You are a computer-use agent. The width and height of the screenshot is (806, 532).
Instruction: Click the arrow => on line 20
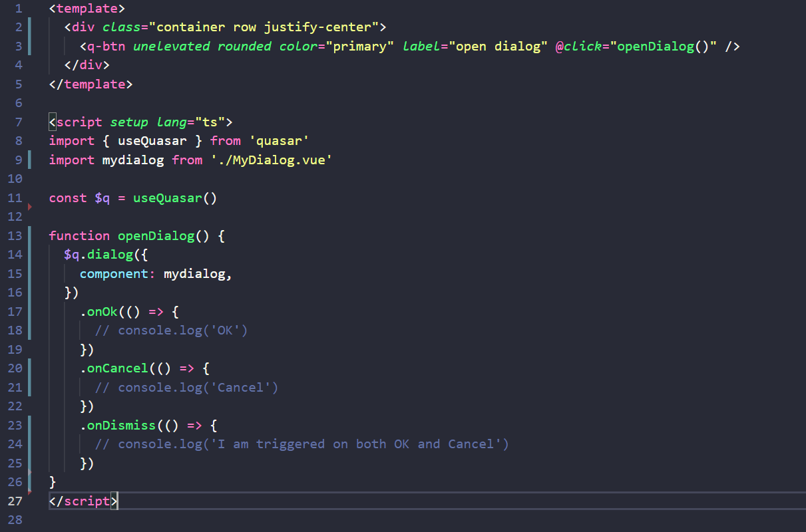(x=187, y=368)
